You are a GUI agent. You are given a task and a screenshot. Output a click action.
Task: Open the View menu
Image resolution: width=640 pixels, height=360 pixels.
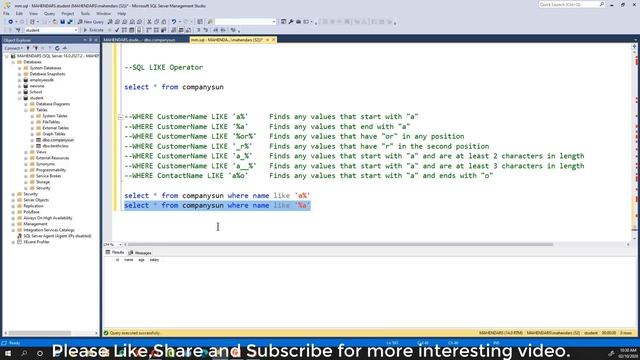[33, 13]
